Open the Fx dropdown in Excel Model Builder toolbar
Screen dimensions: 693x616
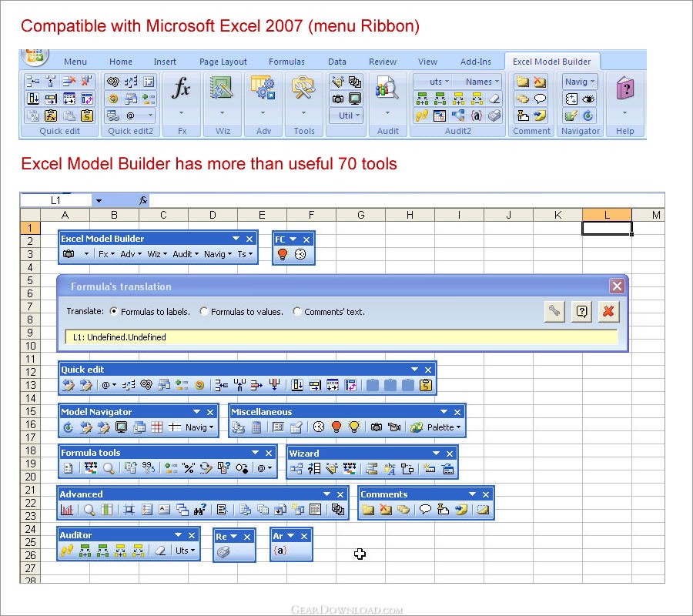106,254
